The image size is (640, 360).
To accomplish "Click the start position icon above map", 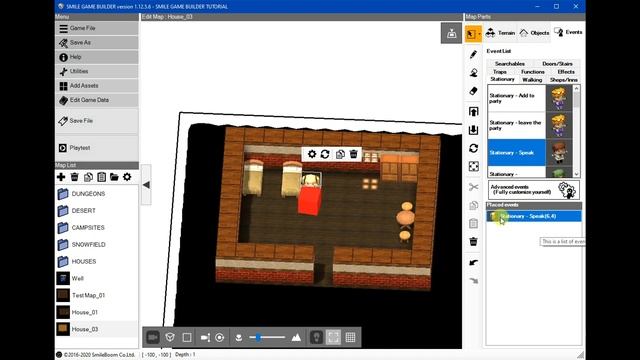I will 451,33.
